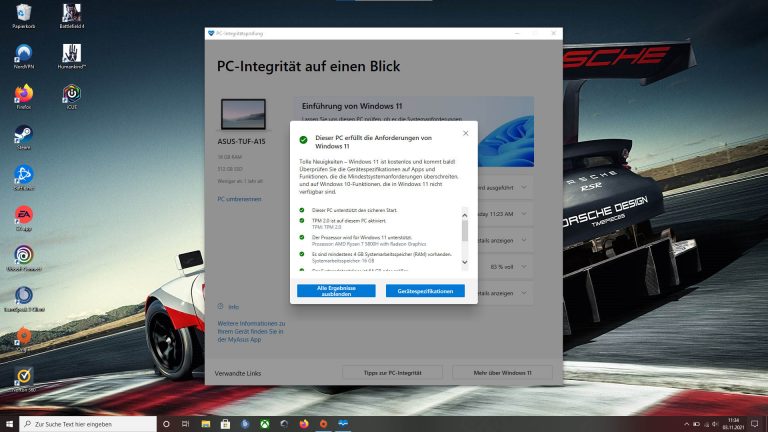
Task: Open 'Mehr über Windows 11' button
Action: click(x=502, y=372)
